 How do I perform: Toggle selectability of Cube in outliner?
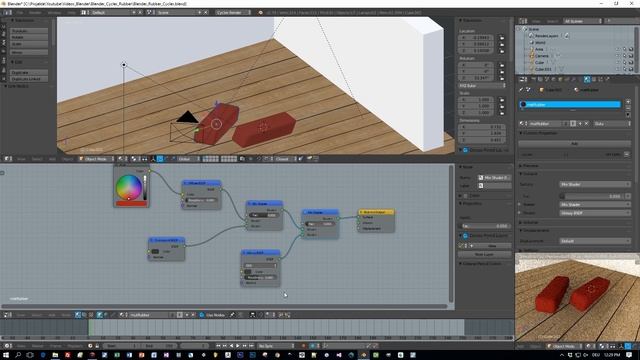click(624, 62)
